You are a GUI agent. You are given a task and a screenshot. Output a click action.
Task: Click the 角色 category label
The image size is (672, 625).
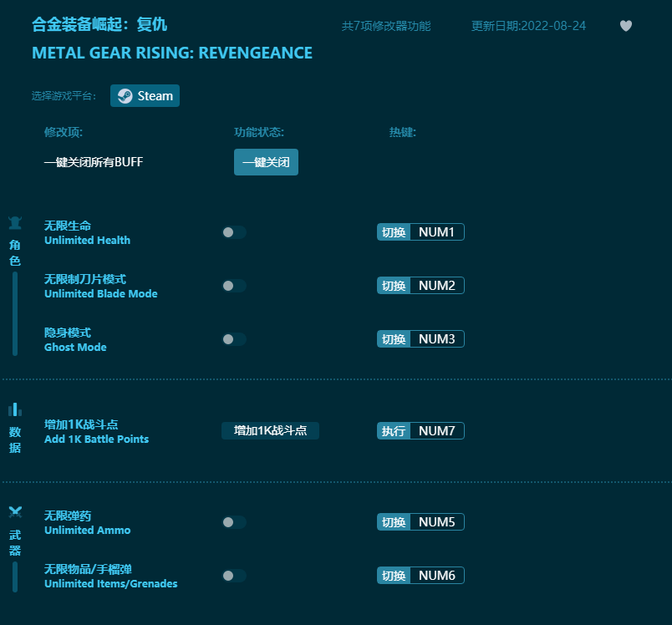tap(15, 252)
